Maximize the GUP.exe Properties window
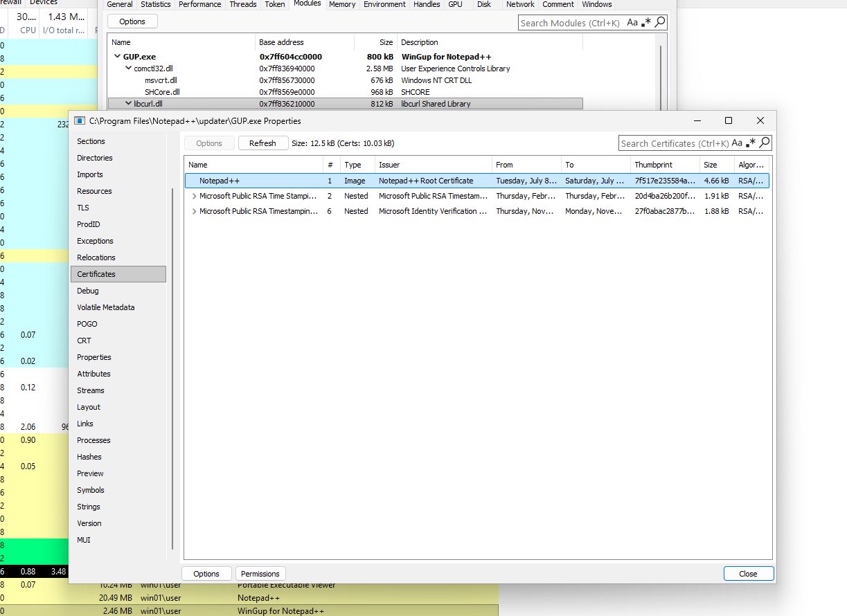Image resolution: width=847 pixels, height=616 pixels. click(729, 120)
